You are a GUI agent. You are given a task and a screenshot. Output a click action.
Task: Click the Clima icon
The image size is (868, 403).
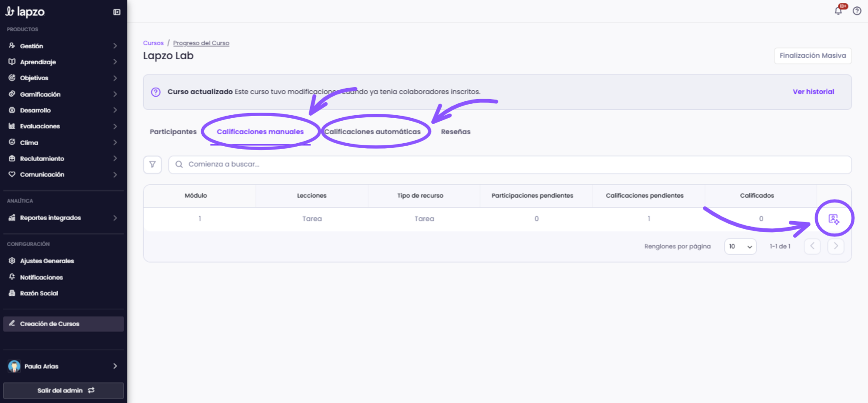click(12, 142)
